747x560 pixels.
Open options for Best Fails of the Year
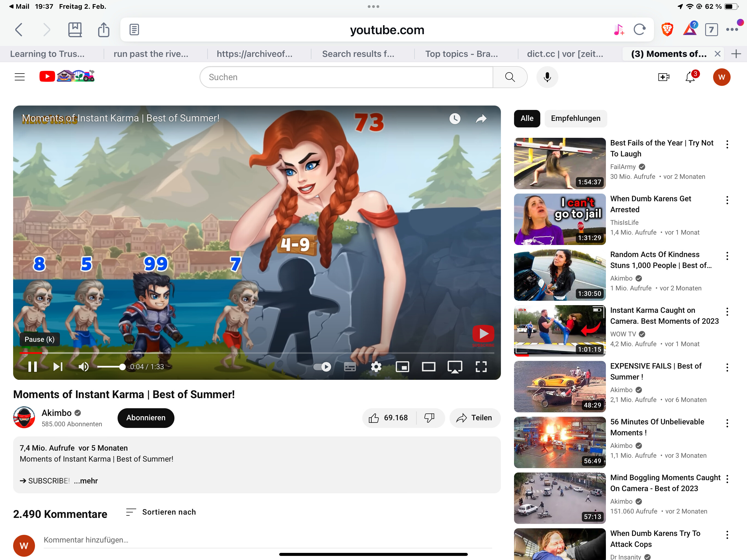point(727,144)
